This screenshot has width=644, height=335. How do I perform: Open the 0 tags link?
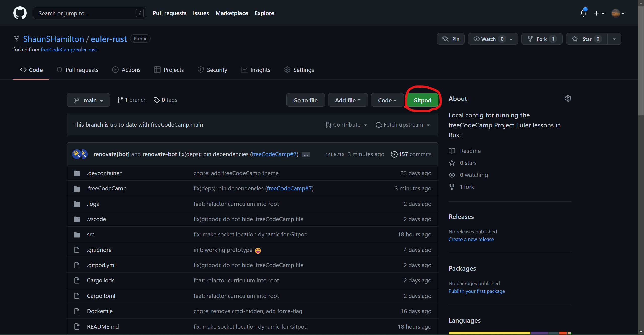[166, 100]
